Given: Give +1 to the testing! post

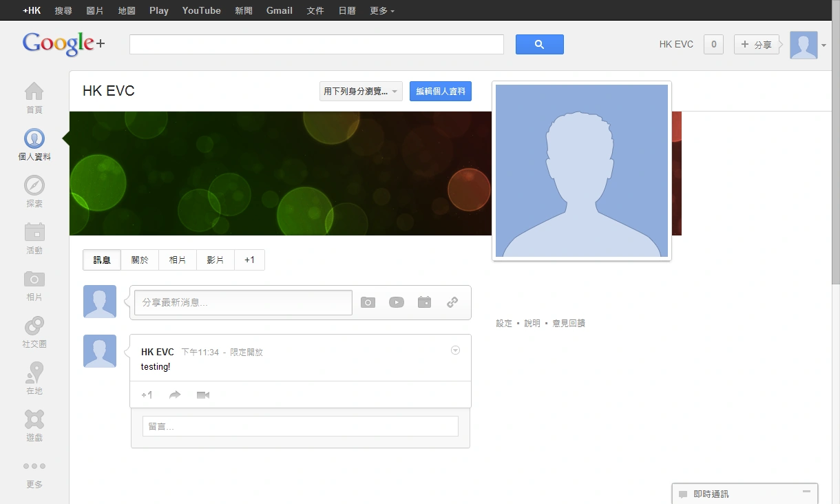Looking at the screenshot, I should 147,395.
